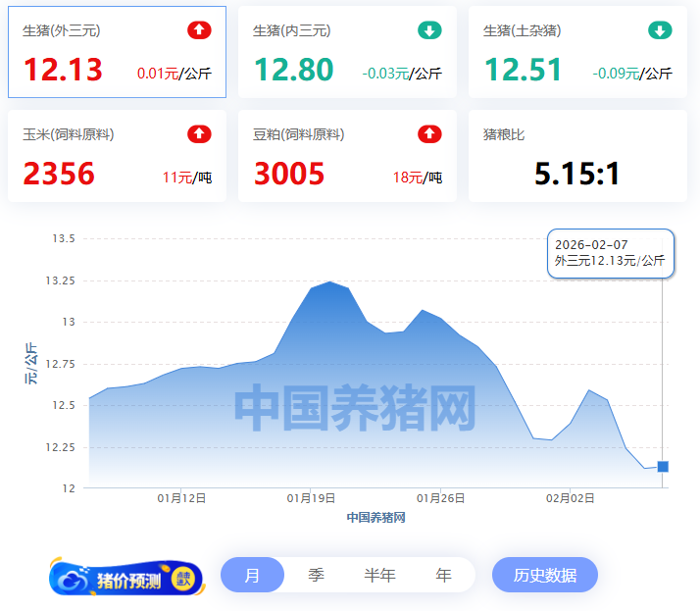Viewport: 700px width, 611px height.
Task: Select the 生猪(土杂猪) 12.51 price card
Action: click(x=577, y=53)
